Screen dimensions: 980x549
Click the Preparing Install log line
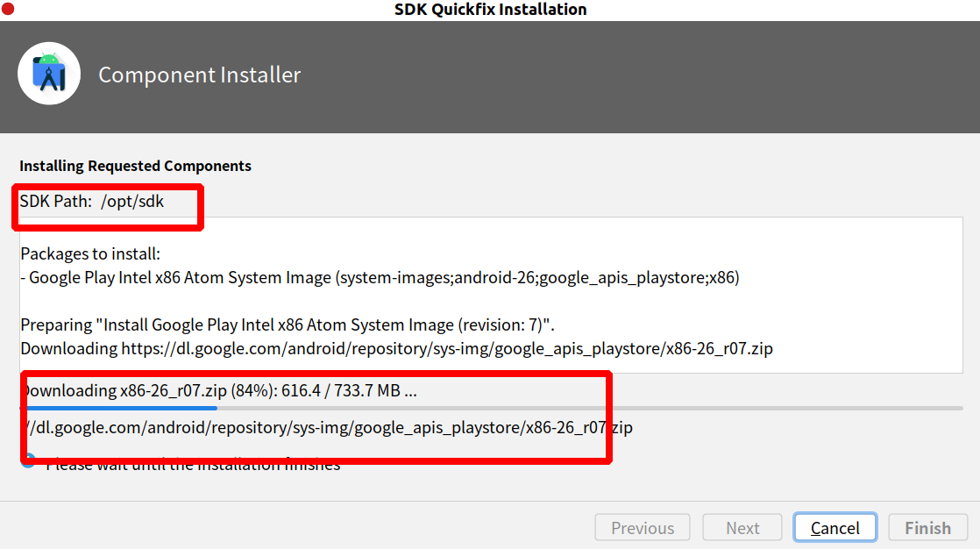click(287, 324)
